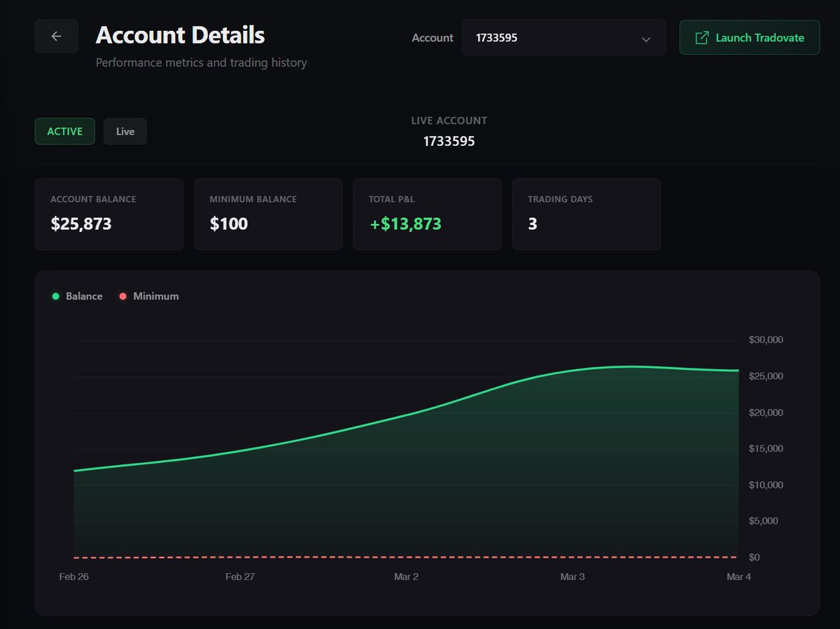Click the LIVE ACCOUNT label
This screenshot has height=629, width=840.
[x=449, y=120]
